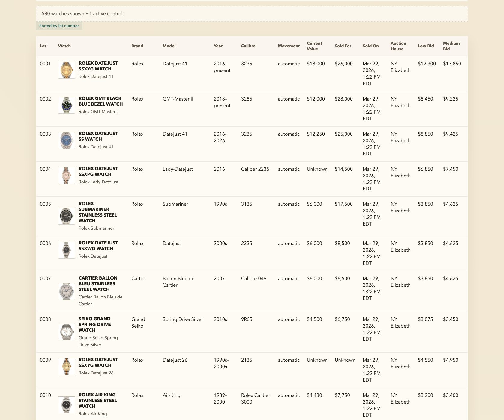
Task: Click the 580 watches shown summary bar
Action: click(252, 13)
